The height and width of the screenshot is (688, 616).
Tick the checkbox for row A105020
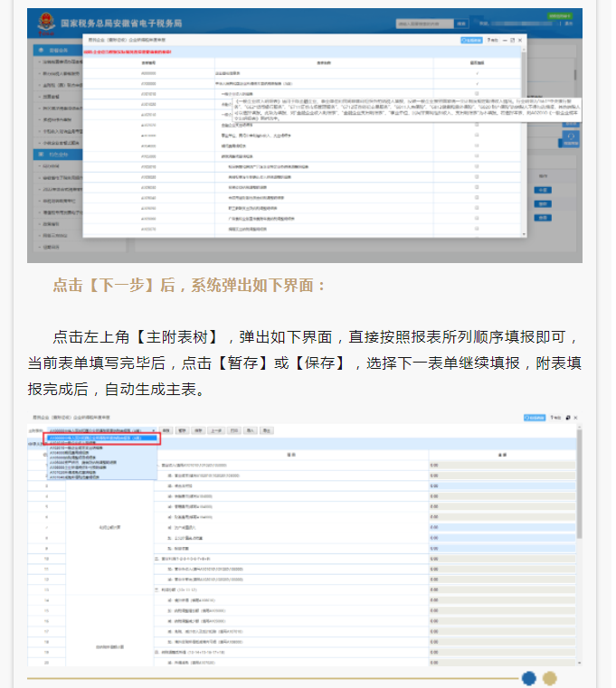tap(477, 177)
